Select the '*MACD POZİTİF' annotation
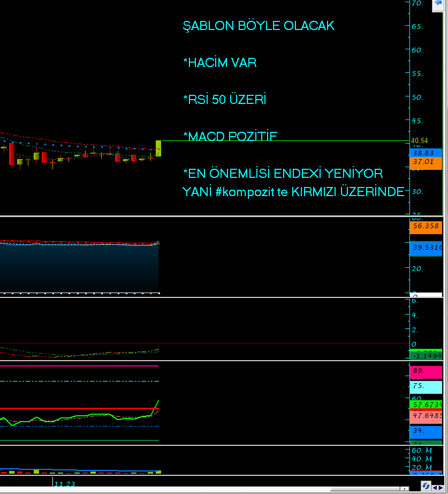 [230, 136]
